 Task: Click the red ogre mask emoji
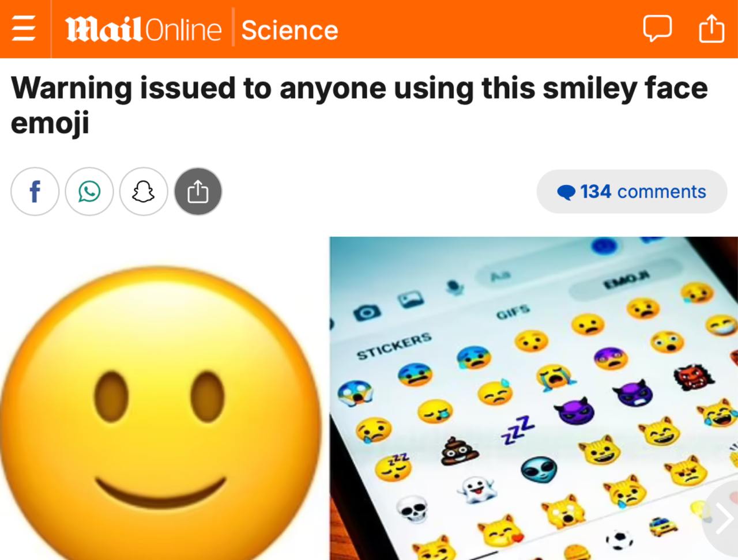692,376
